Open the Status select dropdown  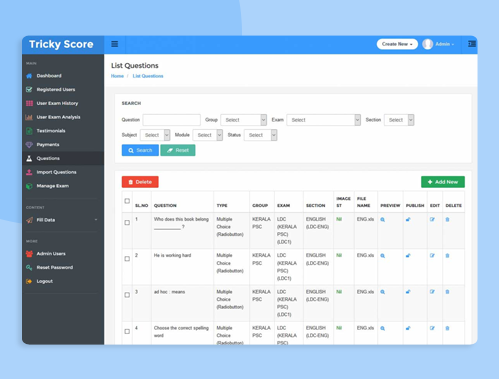(x=260, y=135)
